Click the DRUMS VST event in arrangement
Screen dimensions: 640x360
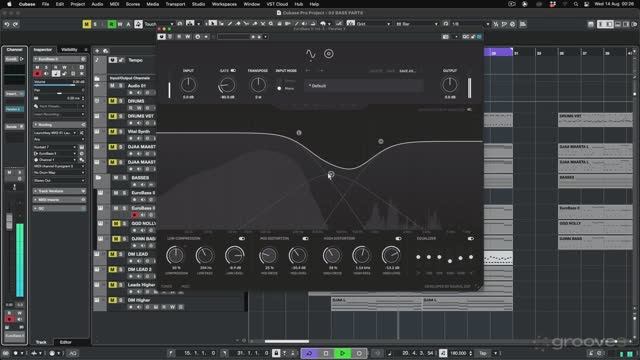pos(595,120)
